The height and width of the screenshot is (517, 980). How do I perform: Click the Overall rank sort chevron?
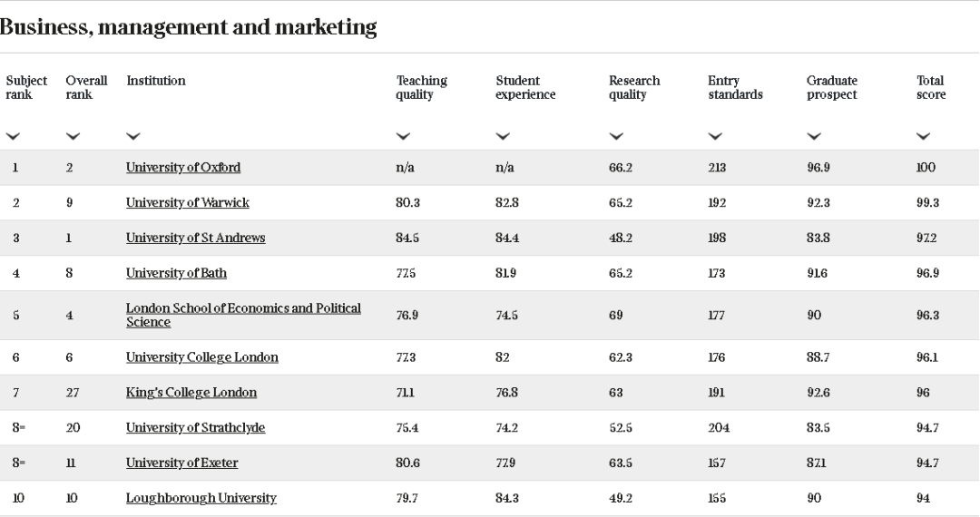coord(73,136)
